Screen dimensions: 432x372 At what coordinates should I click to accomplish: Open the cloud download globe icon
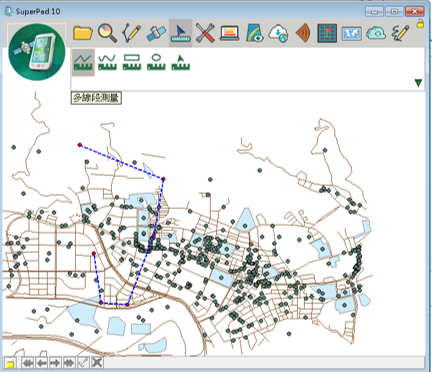278,33
